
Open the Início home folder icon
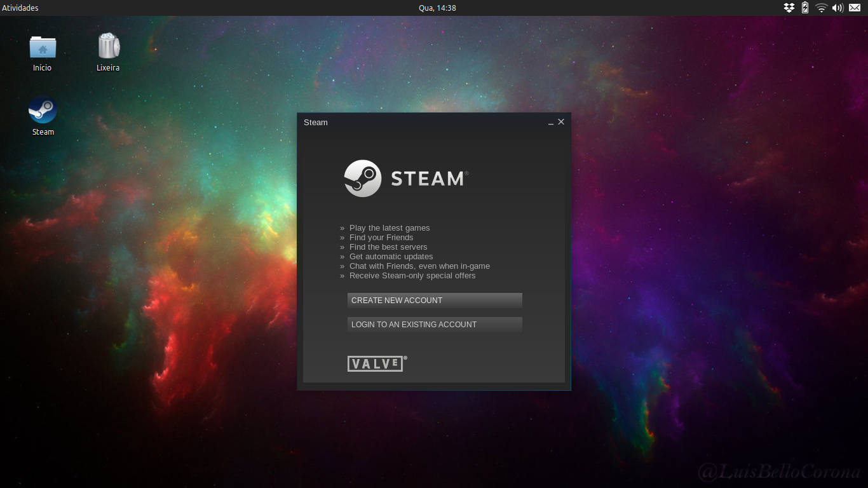(43, 47)
